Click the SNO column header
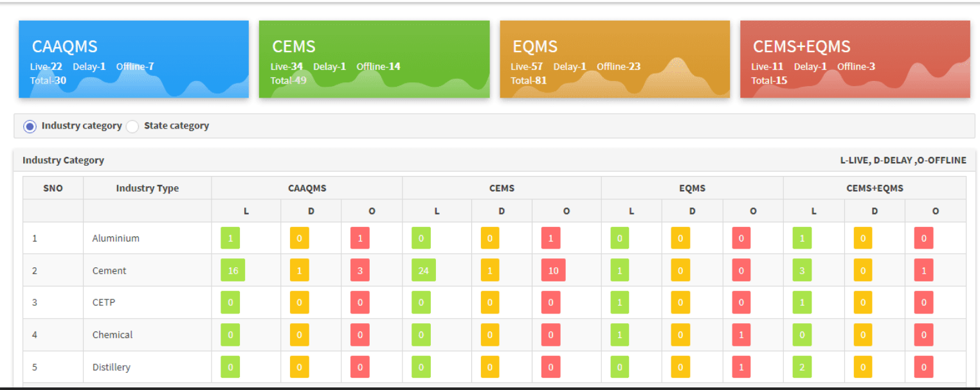Viewport: 980px width, 390px height. tap(53, 188)
